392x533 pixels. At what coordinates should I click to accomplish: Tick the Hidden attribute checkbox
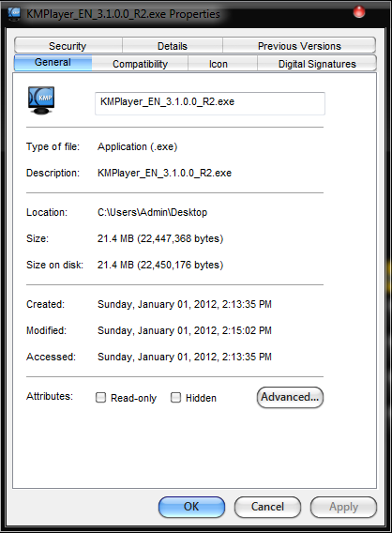pos(175,397)
